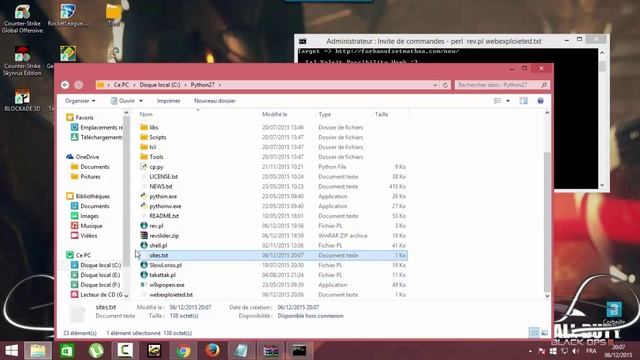
Task: Open the Organiser dropdown menu
Action: click(80, 100)
